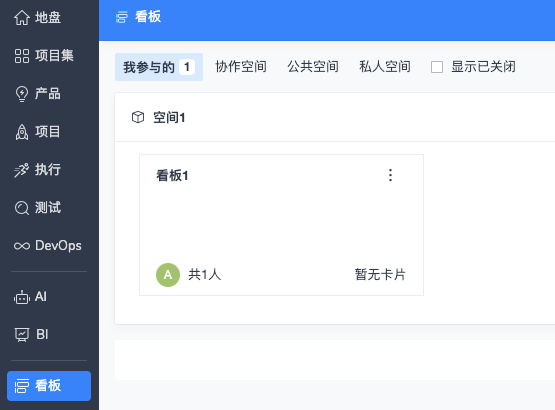
Task: Open the 地盘 home icon
Action: pyautogui.click(x=22, y=18)
